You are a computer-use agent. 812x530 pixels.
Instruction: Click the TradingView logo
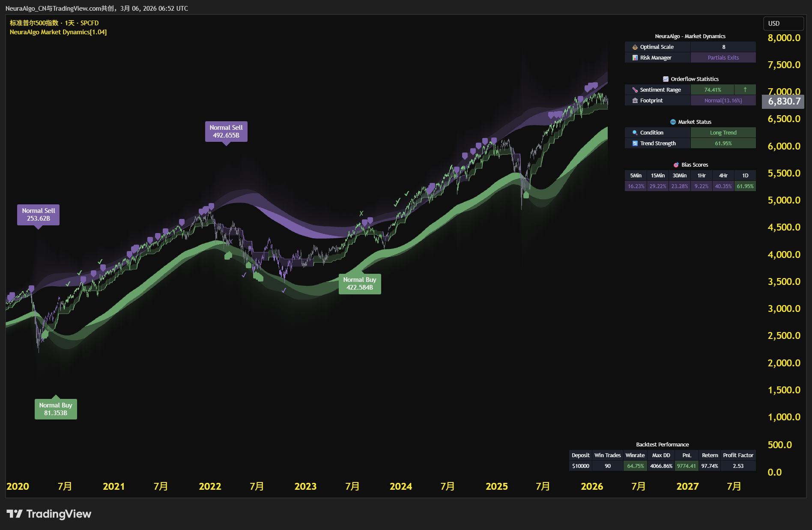coord(49,514)
